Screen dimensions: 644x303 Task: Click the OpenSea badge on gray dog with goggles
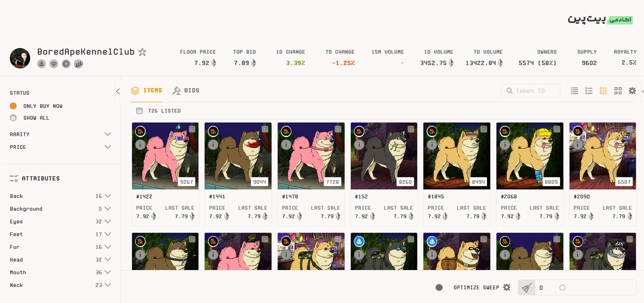click(x=359, y=242)
